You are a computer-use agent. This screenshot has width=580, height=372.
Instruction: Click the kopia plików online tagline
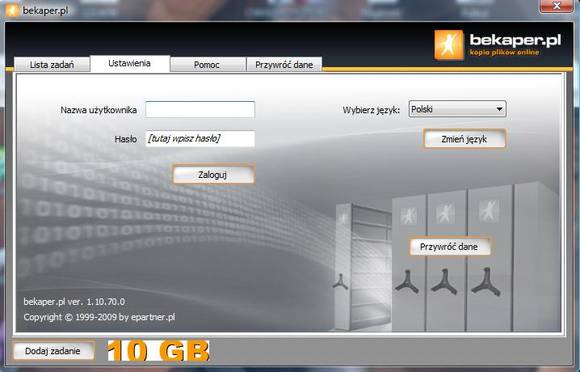pyautogui.click(x=505, y=52)
